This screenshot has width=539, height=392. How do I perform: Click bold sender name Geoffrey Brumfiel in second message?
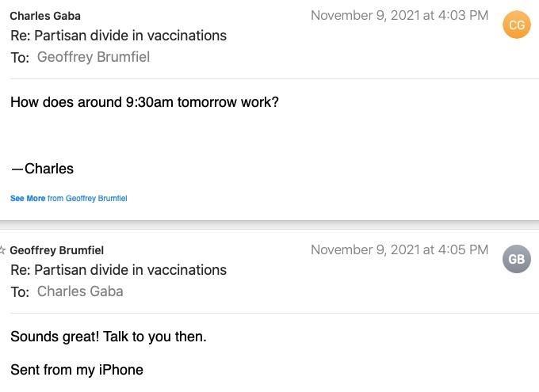(56, 250)
